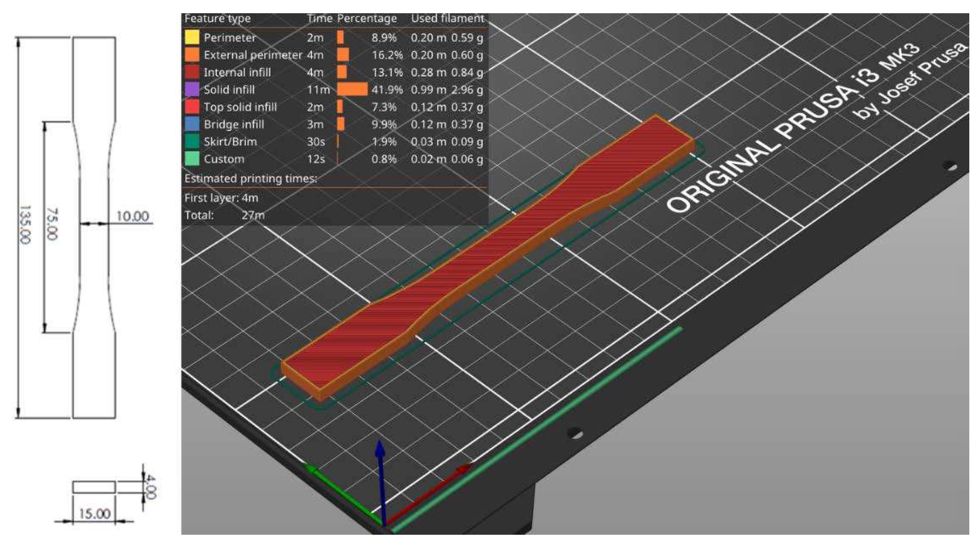Click the Estimated printing times heading
This screenshot has height=542, width=980.
pos(250,178)
